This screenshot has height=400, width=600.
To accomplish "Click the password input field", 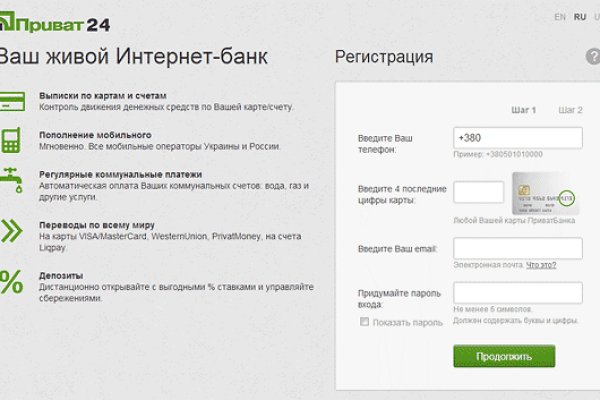I will 517,292.
